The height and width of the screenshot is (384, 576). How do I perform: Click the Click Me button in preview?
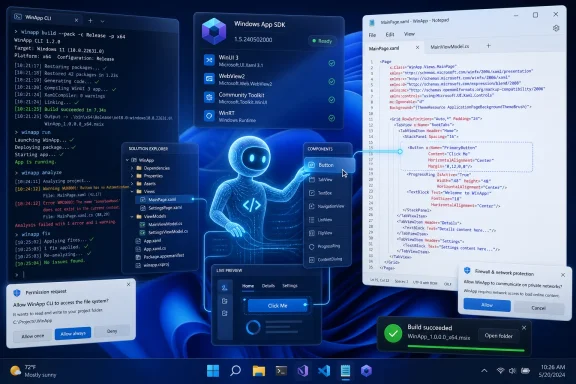coord(278,306)
